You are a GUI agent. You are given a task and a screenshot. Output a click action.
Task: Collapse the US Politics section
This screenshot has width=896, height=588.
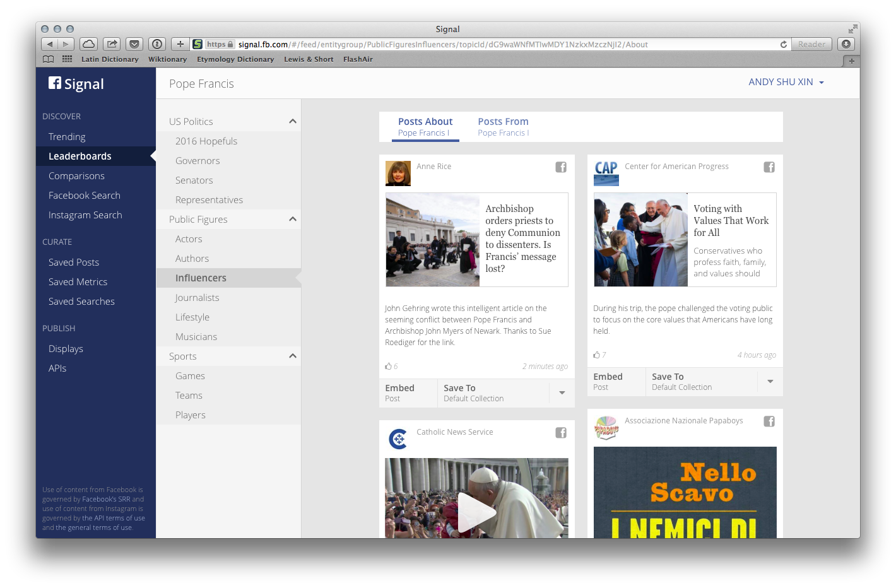pos(293,121)
